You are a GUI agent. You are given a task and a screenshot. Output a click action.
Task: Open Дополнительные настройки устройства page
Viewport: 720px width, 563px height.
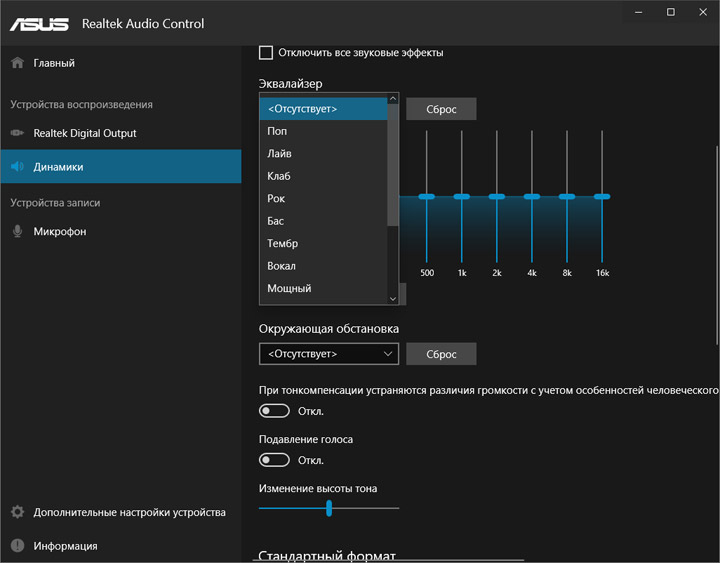click(129, 512)
